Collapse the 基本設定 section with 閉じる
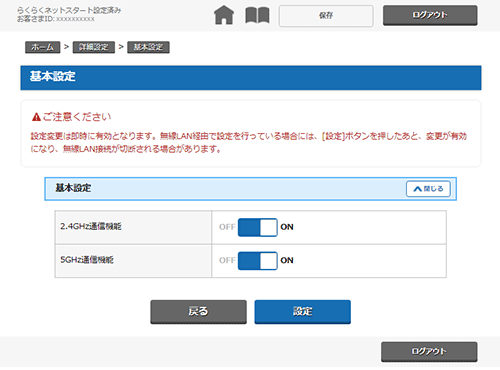 point(428,189)
